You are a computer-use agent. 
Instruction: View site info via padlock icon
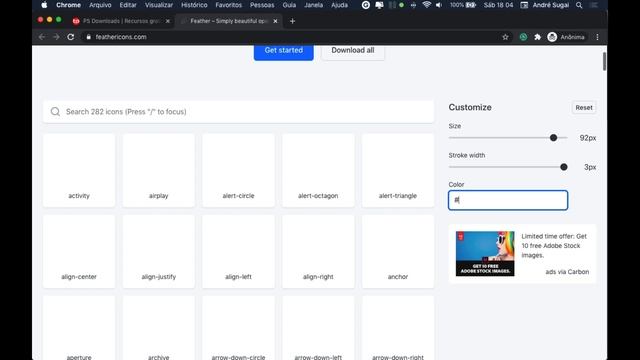(89, 37)
